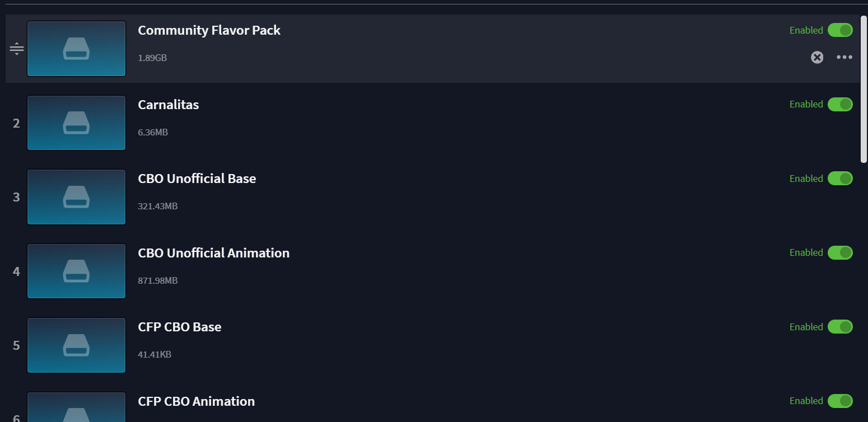Click the CFP CBO Base mod name
868x422 pixels.
click(x=180, y=327)
